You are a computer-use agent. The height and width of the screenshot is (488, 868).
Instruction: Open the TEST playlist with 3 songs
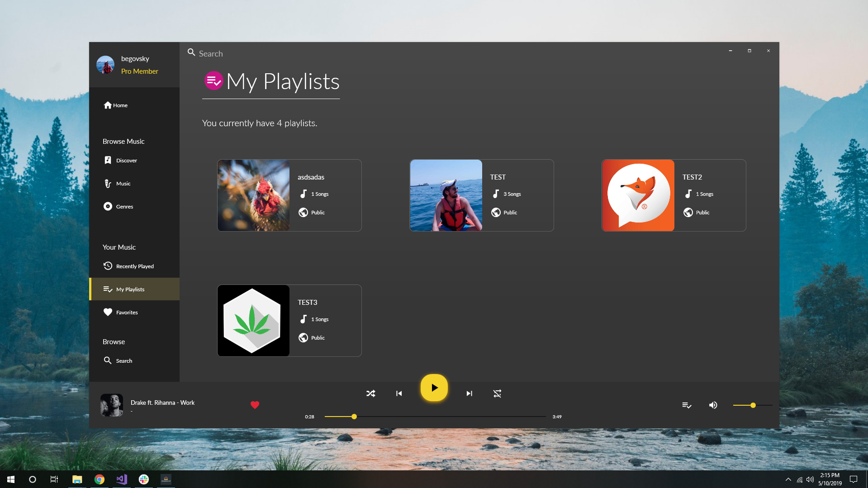point(481,195)
